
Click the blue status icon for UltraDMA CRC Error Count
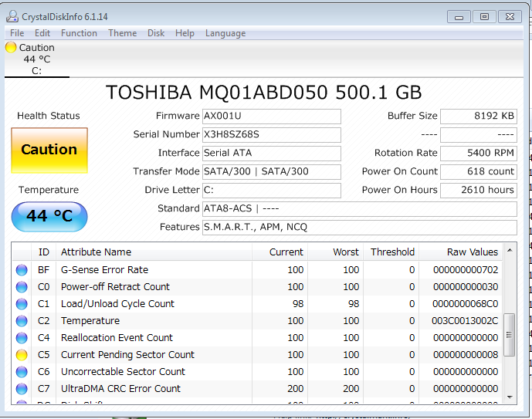pyautogui.click(x=22, y=389)
